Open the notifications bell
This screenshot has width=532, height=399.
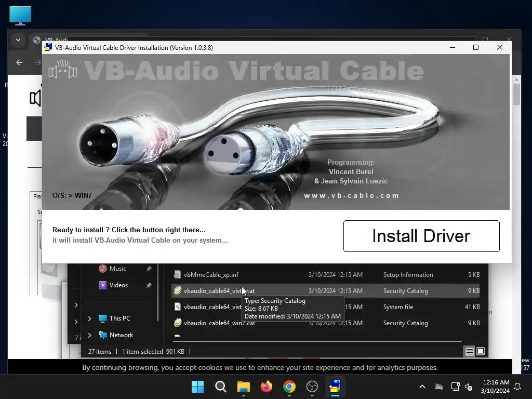517,387
